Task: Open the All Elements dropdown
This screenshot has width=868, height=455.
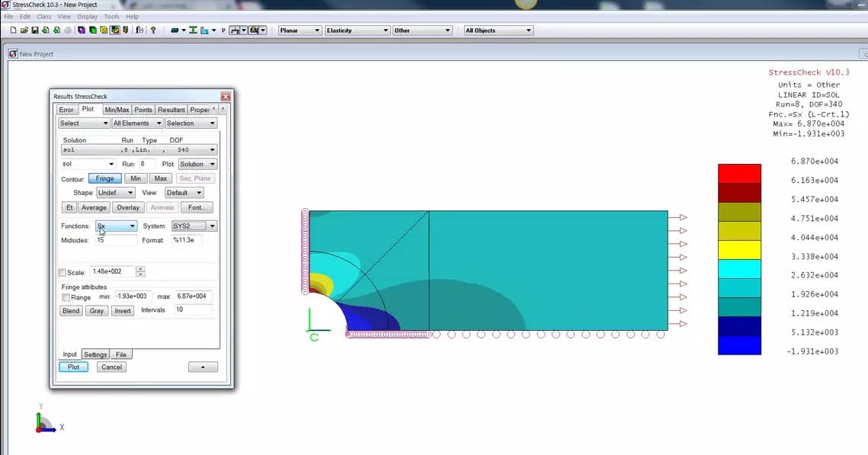Action: coord(137,123)
